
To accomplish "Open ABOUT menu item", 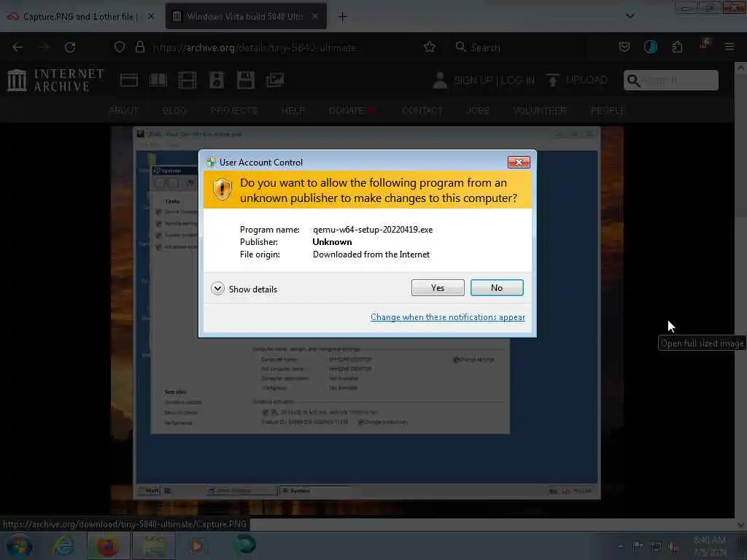I will point(124,111).
